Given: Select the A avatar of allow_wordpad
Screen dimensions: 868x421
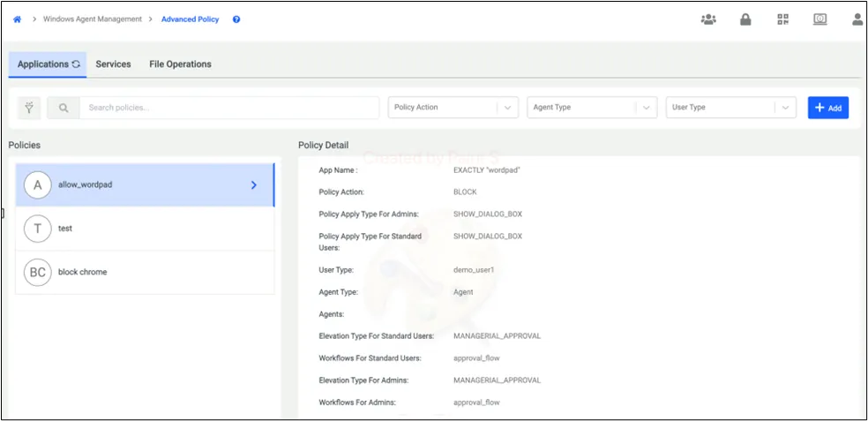Looking at the screenshot, I should point(38,185).
